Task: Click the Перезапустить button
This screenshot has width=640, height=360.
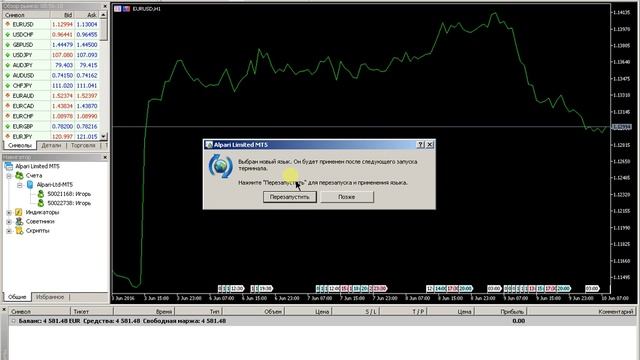Action: pyautogui.click(x=289, y=197)
